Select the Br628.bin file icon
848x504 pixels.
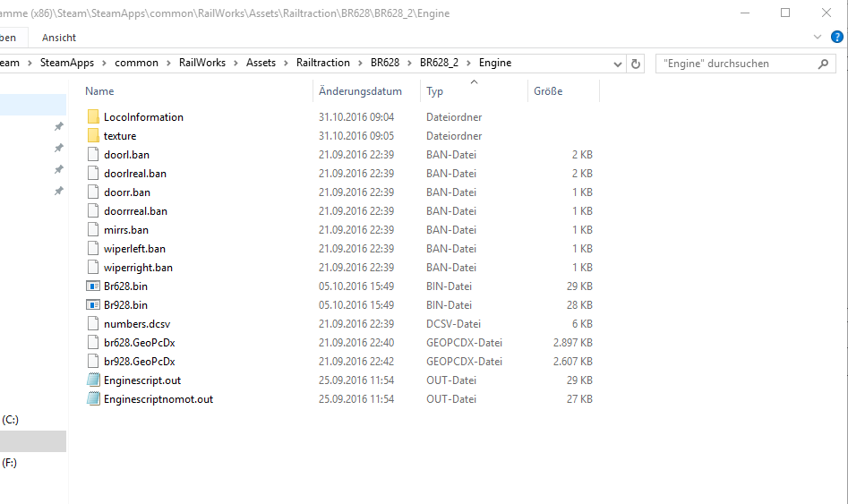93,286
